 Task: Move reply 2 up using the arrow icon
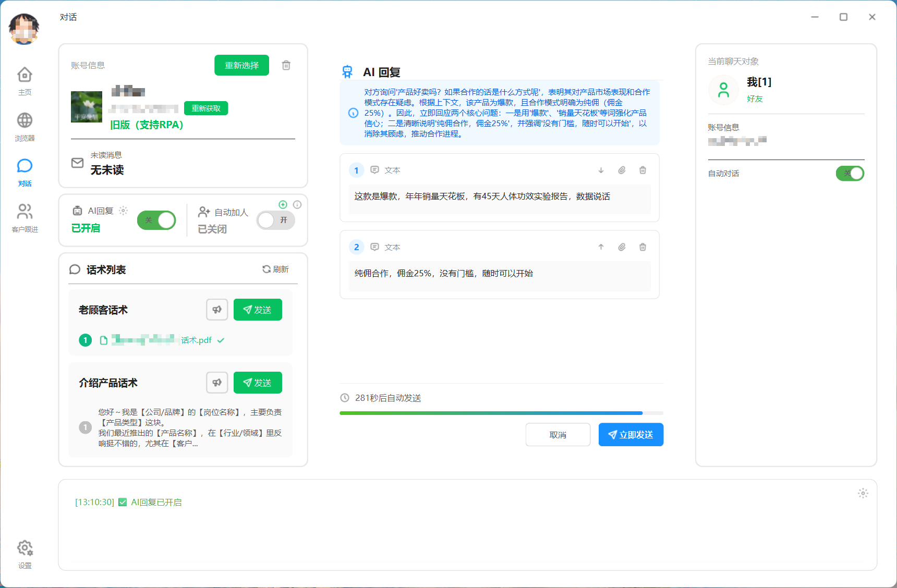[x=601, y=247]
